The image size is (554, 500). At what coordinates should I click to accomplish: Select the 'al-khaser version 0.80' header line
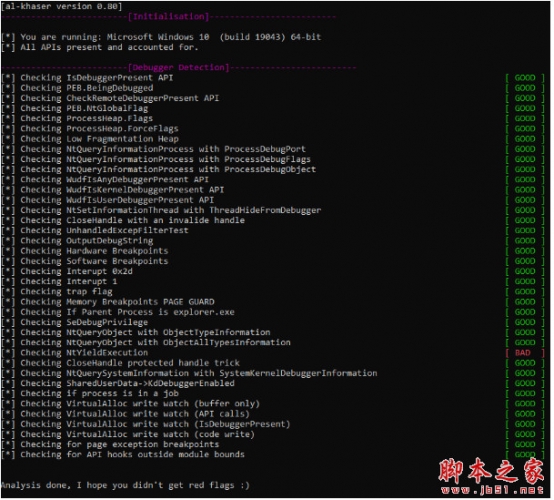62,6
